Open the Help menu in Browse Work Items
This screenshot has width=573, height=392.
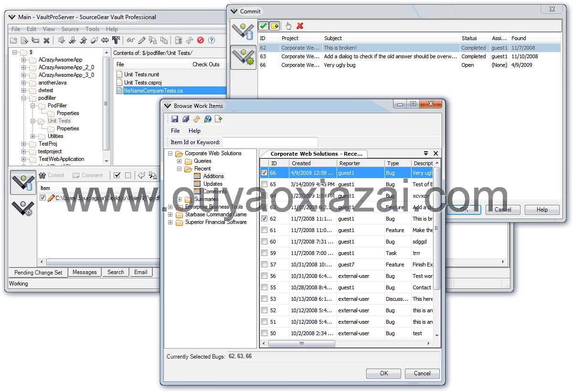click(194, 130)
